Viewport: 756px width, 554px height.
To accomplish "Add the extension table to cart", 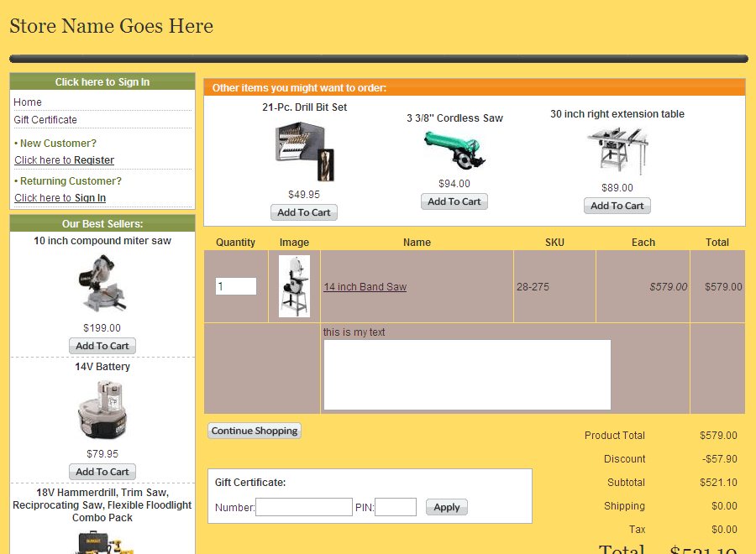I will (617, 206).
